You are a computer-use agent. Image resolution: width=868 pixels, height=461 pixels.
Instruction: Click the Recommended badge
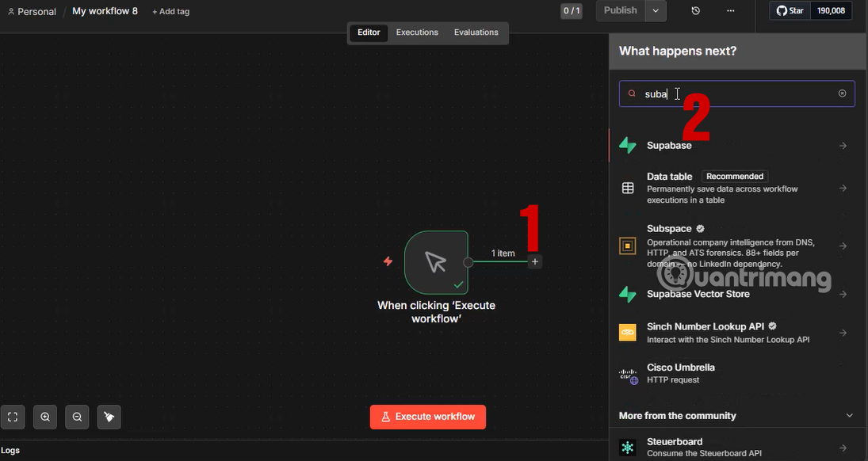[735, 176]
